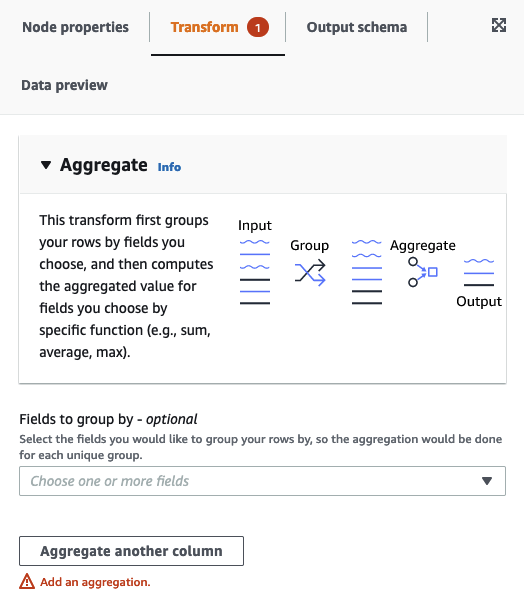
Task: Click the Input rows diagram icon
Action: [x=255, y=272]
